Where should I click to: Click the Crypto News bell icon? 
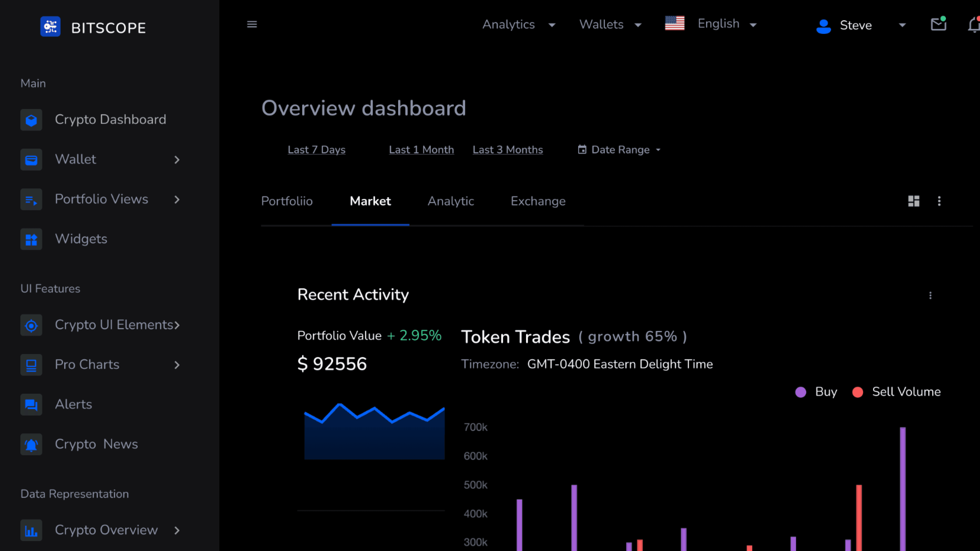coord(31,444)
